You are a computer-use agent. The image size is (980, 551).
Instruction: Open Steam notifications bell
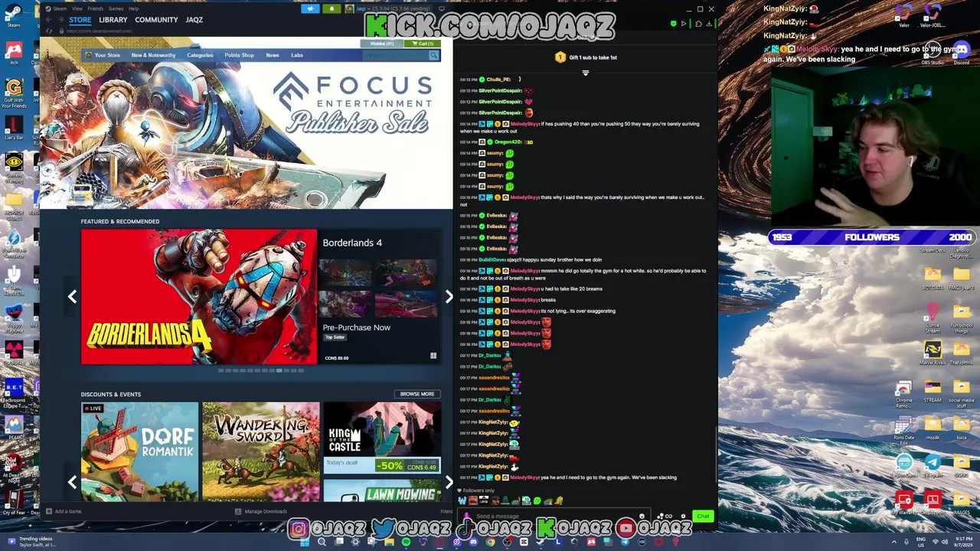pyautogui.click(x=332, y=8)
